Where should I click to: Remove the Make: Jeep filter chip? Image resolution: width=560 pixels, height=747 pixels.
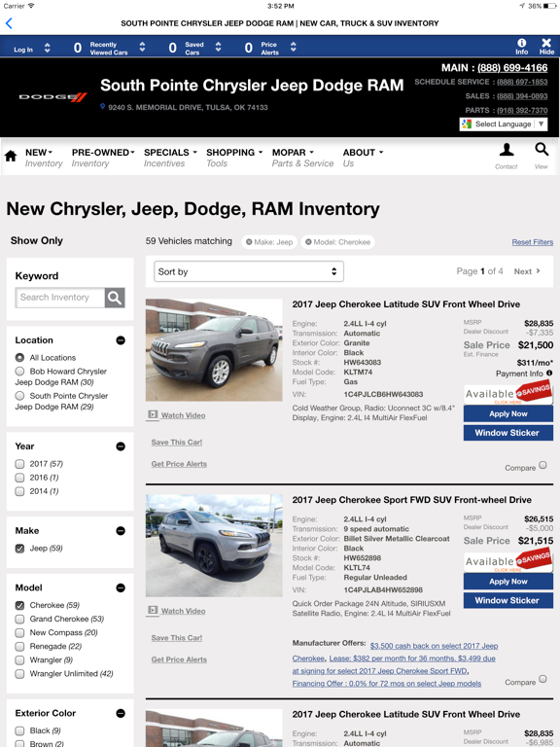[x=249, y=242]
